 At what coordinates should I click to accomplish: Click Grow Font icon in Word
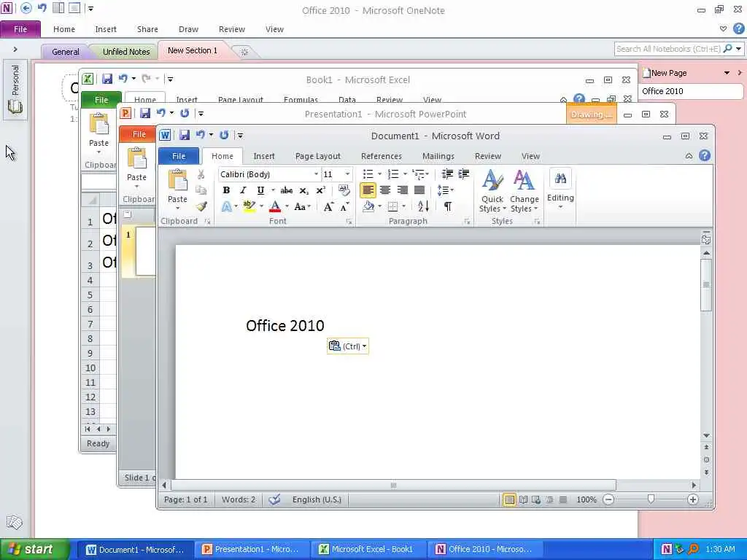[329, 206]
